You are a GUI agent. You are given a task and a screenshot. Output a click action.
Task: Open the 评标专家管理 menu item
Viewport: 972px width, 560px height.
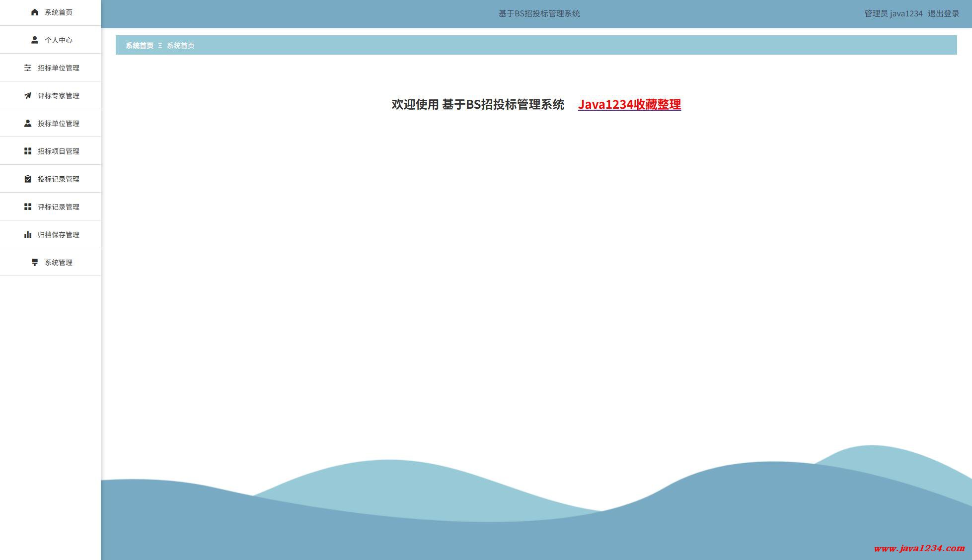[x=58, y=96]
